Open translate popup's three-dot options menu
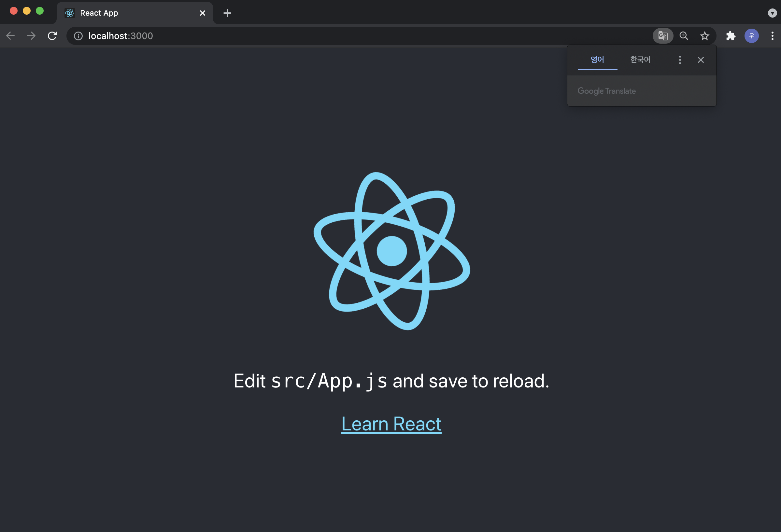 [x=680, y=60]
